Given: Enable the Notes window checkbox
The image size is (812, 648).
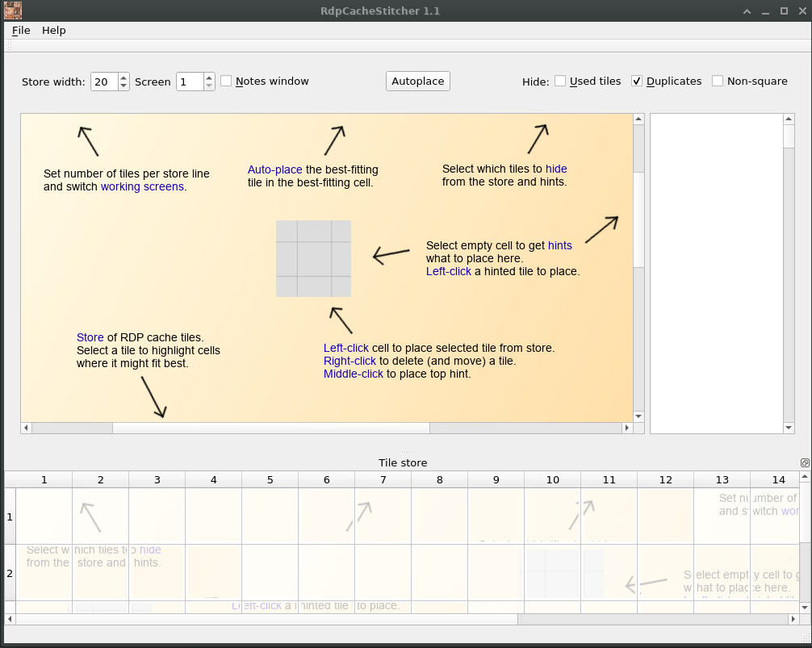Looking at the screenshot, I should coord(227,81).
